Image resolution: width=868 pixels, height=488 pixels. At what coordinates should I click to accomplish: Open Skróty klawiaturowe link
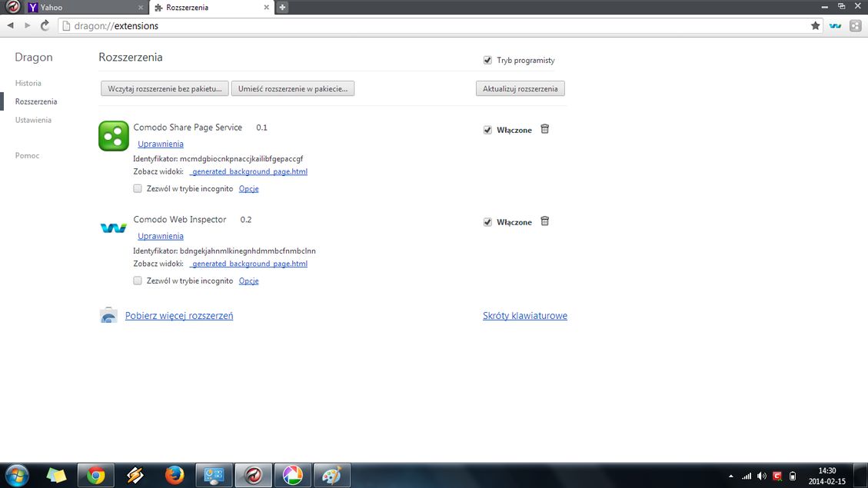[525, 315]
